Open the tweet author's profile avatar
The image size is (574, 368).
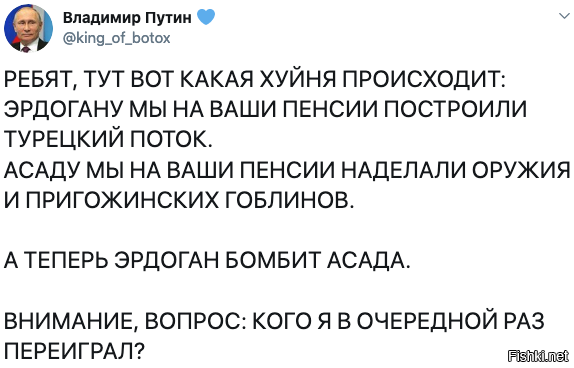[x=28, y=28]
